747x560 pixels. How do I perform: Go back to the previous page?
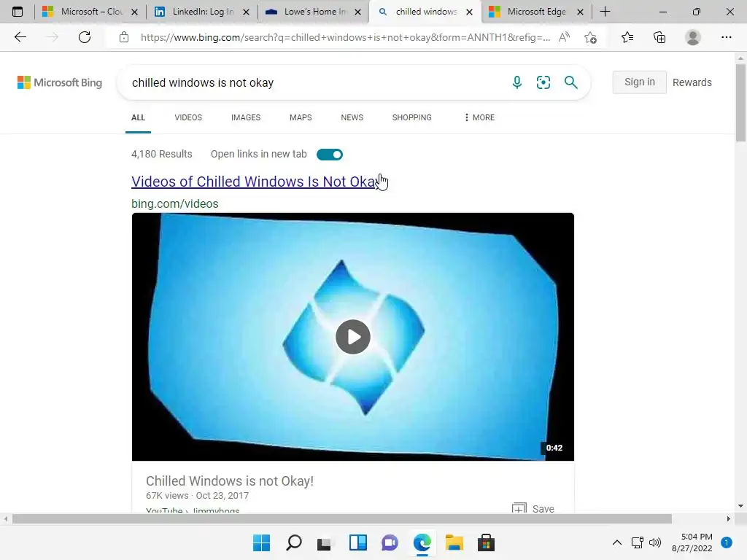[x=20, y=37]
